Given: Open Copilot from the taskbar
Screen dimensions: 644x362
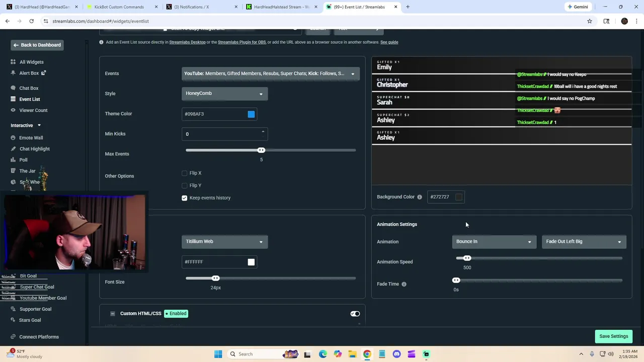Looking at the screenshot, I should click(x=338, y=354).
